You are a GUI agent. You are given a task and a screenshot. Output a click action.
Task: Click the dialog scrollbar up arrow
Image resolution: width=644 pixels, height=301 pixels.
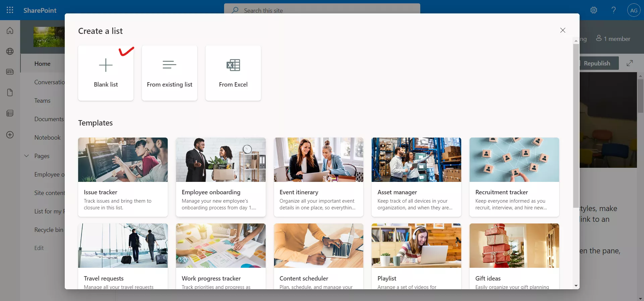coord(576,41)
